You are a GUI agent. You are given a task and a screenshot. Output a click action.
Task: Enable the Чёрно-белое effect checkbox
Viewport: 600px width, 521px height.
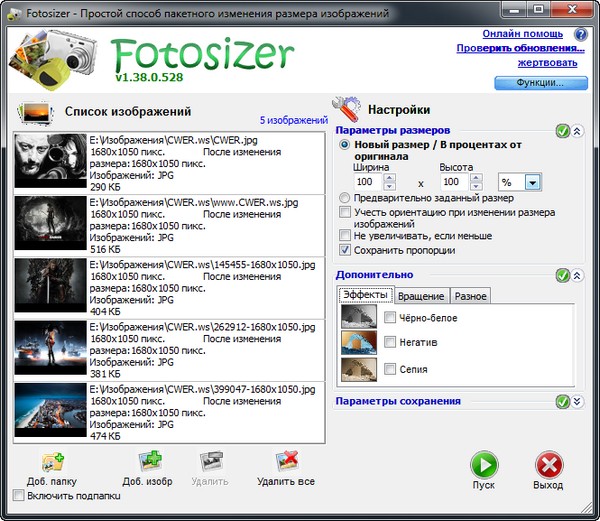click(x=390, y=317)
